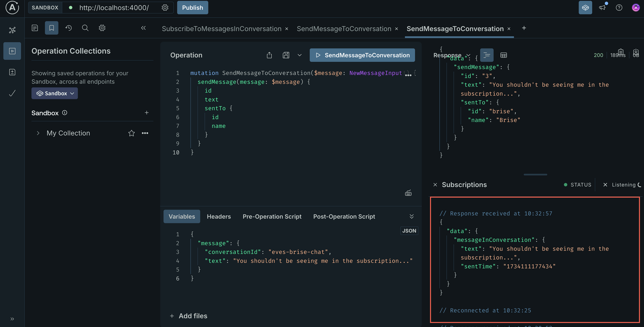This screenshot has height=327, width=644.
Task: Open the Headers tab below the editor
Action: pyautogui.click(x=219, y=216)
